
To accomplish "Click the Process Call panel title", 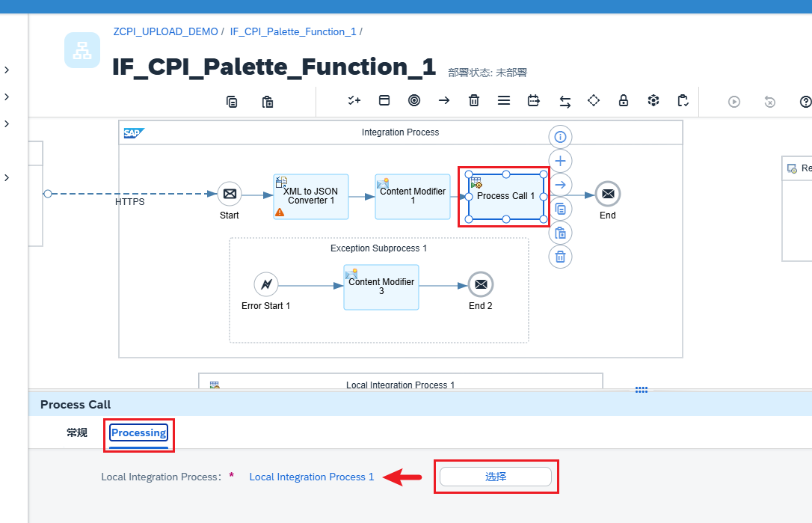I will point(76,404).
